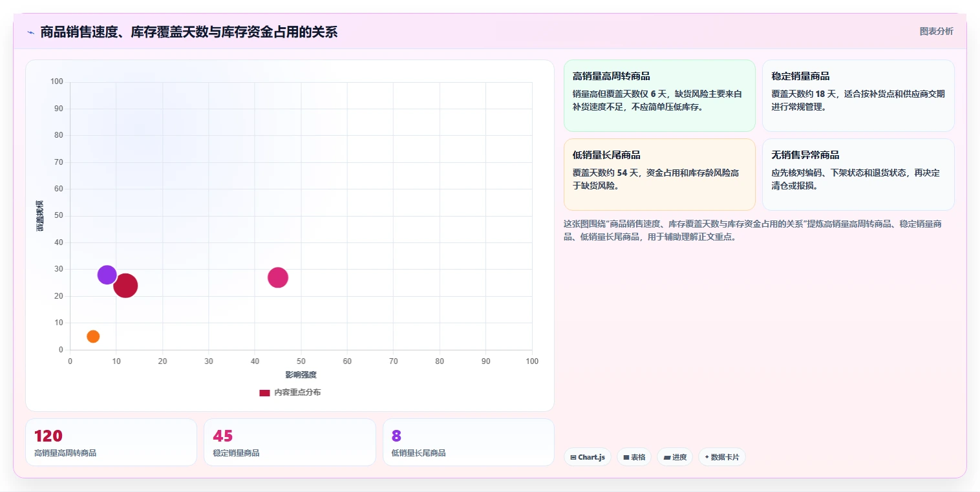Click the 120 高销量高周转商品 stat card

point(111,442)
